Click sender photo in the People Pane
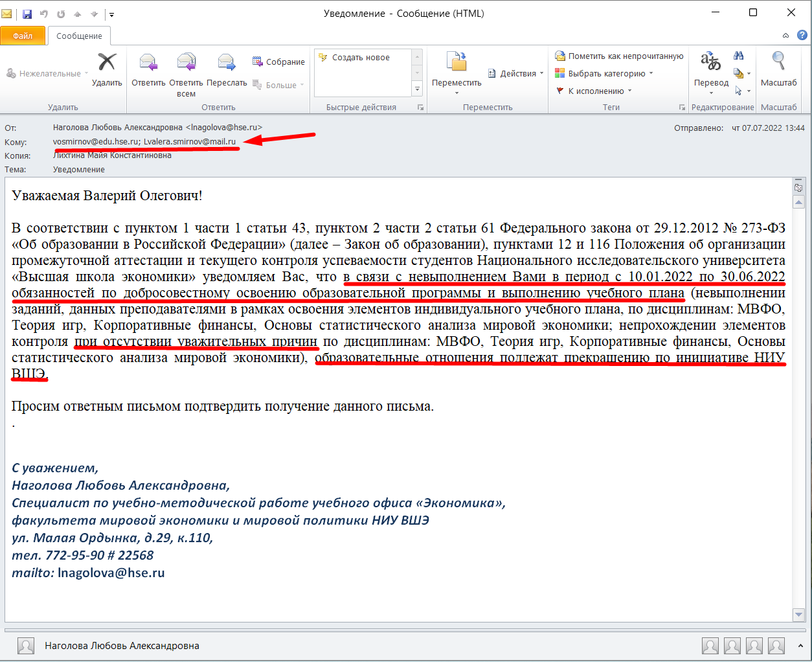This screenshot has width=812, height=662. tap(26, 646)
